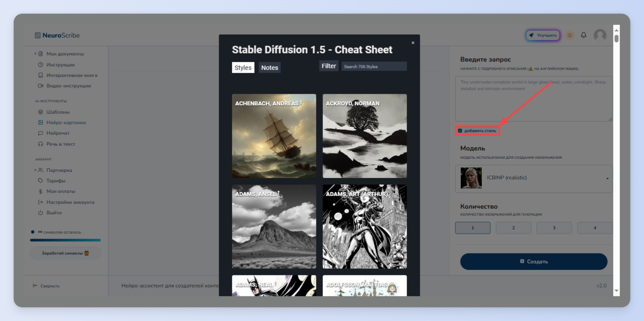Go to Тарифы menu item
Viewport: 644px width, 321px height.
click(x=56, y=181)
